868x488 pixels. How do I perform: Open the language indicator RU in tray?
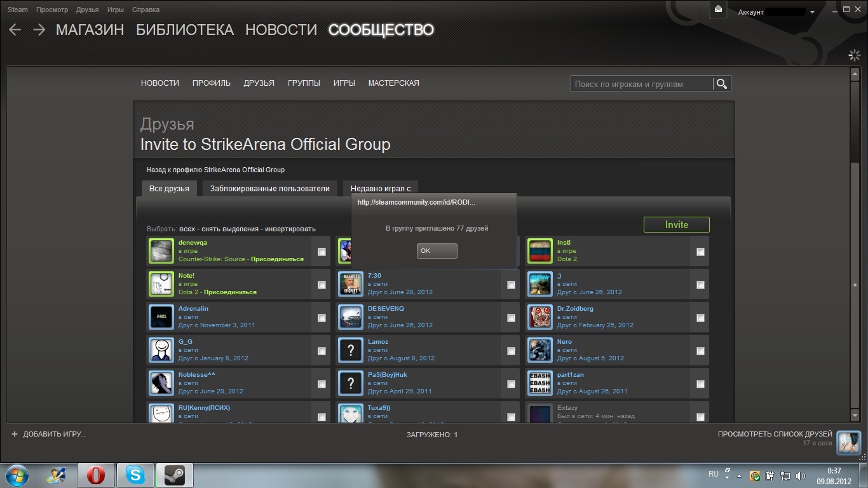coord(714,474)
